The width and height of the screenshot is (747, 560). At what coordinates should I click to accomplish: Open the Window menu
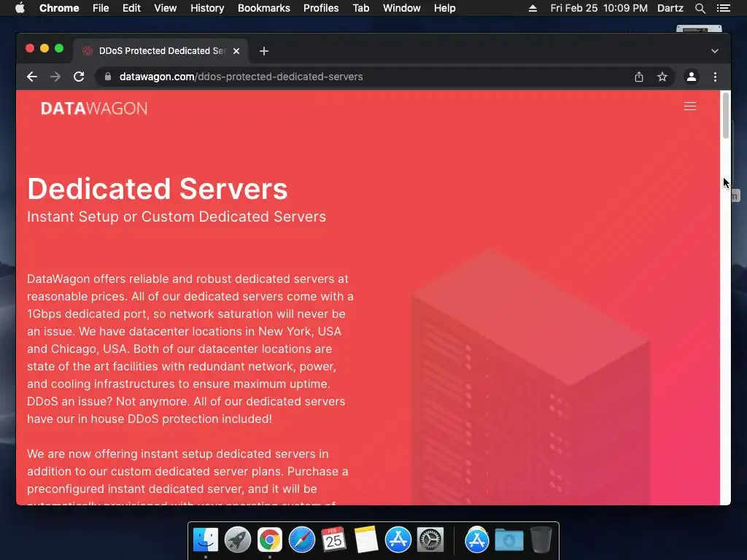click(402, 8)
